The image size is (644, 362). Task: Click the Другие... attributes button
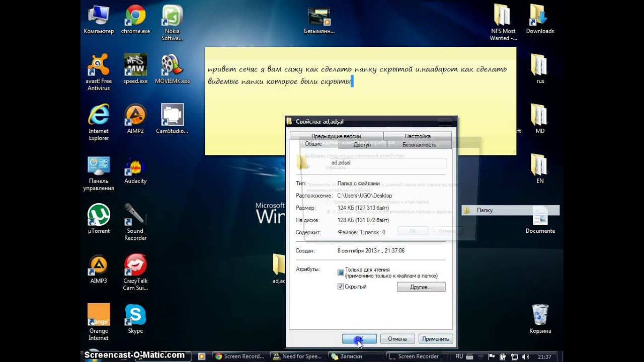coord(421,287)
